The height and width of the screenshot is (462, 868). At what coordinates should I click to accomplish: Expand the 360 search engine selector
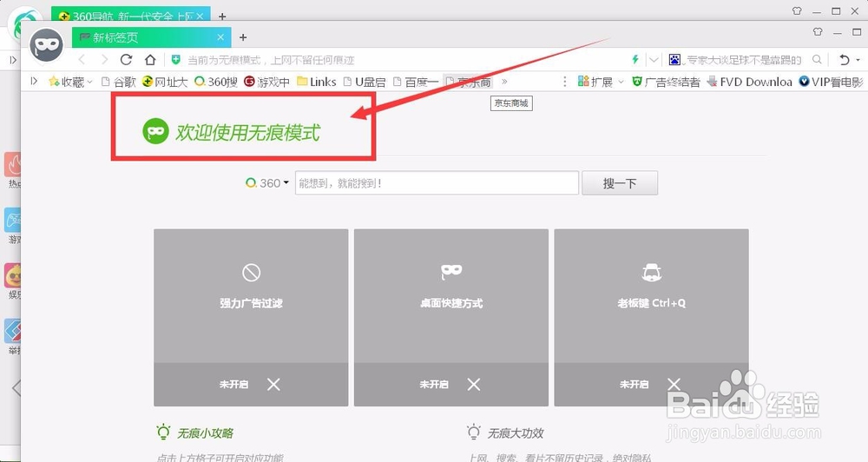tap(267, 183)
